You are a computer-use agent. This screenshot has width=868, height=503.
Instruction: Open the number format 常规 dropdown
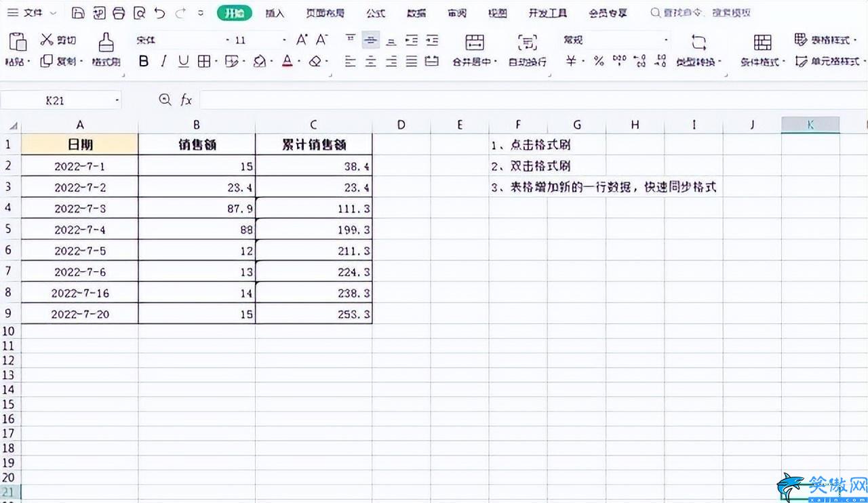pyautogui.click(x=666, y=41)
